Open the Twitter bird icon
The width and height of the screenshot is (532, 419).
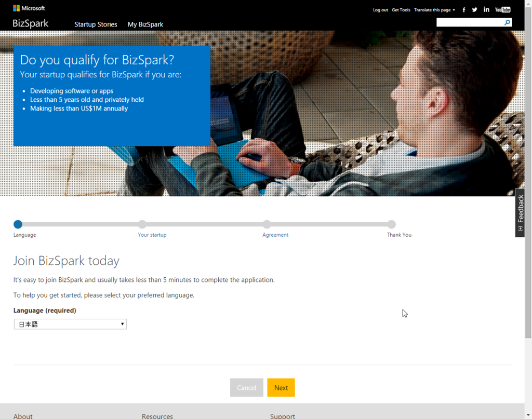pos(474,9)
